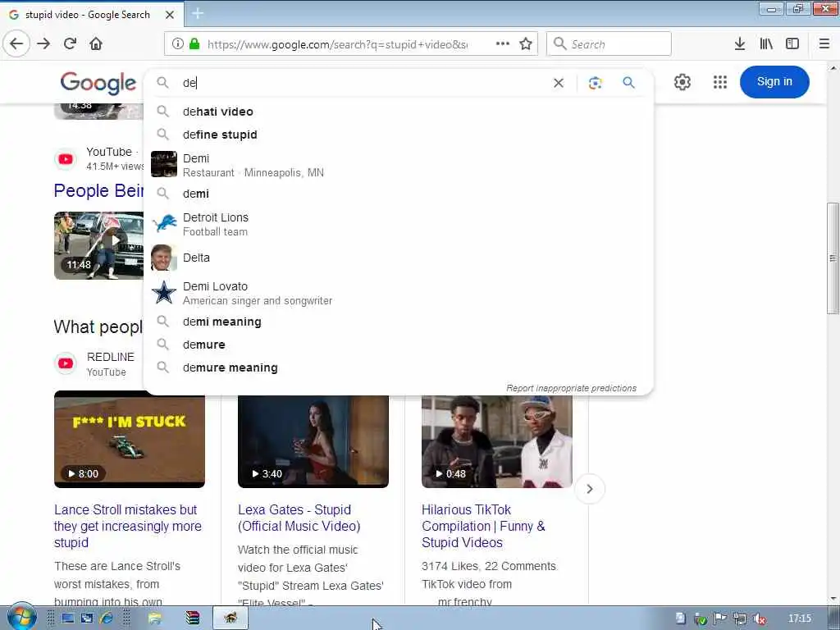Image resolution: width=840 pixels, height=630 pixels.
Task: Select the 'define stupid' suggestion
Action: tap(399, 135)
